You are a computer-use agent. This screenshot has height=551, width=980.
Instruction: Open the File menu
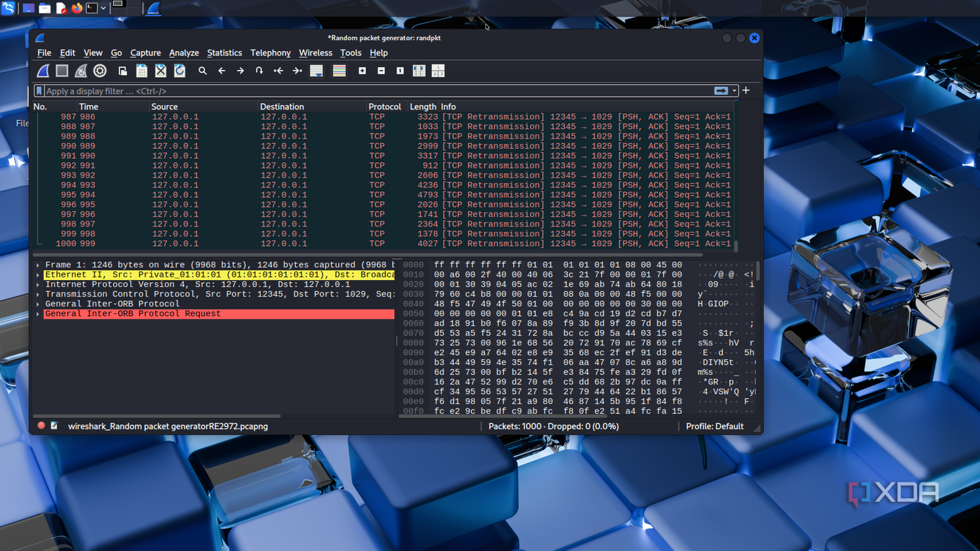point(44,53)
